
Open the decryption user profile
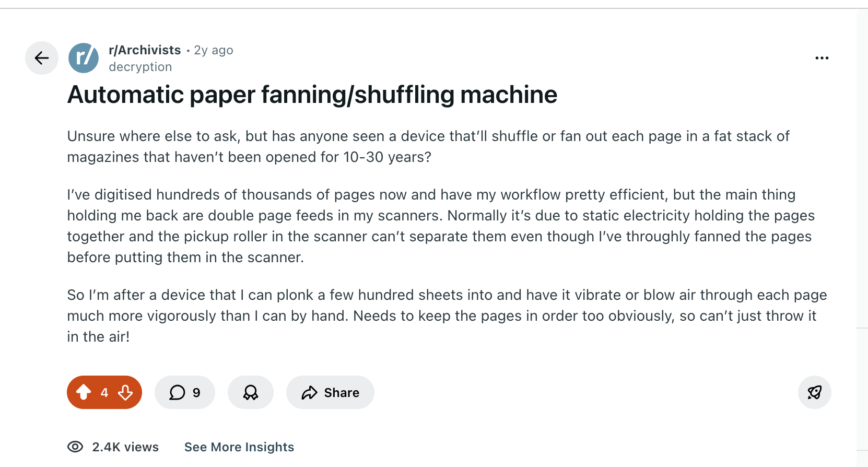[x=140, y=67]
